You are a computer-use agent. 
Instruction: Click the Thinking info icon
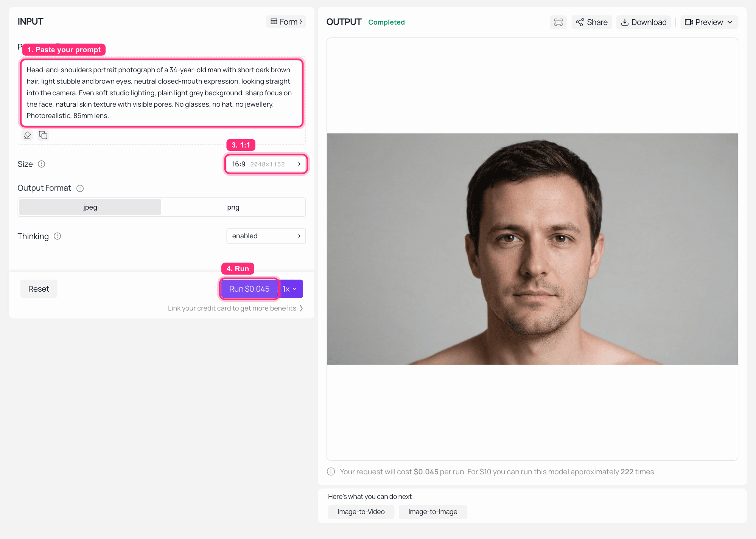(57, 236)
